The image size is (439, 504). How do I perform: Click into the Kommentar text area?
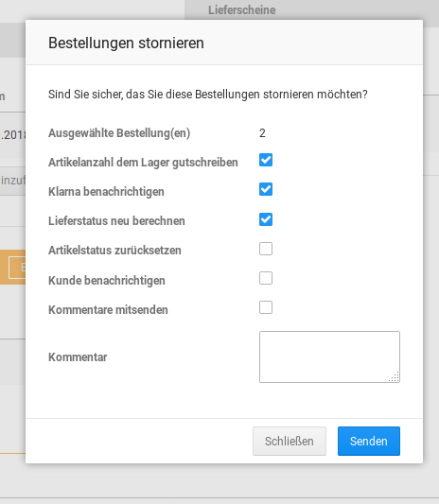pos(329,356)
